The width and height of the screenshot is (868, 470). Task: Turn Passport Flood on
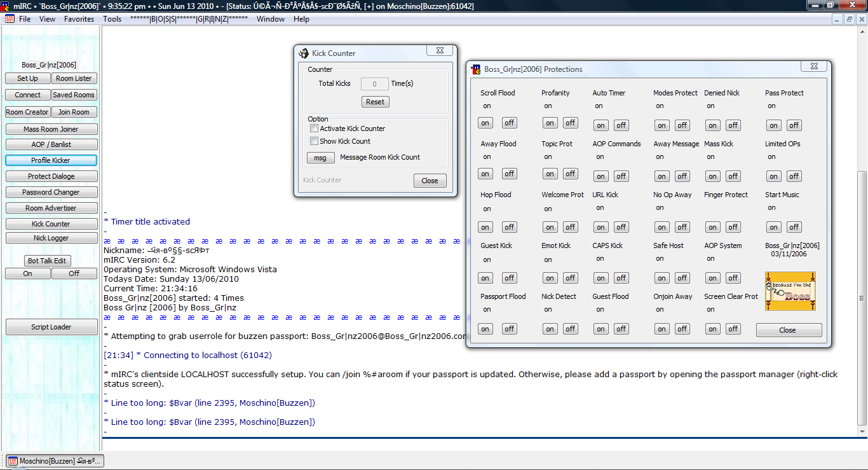click(485, 329)
